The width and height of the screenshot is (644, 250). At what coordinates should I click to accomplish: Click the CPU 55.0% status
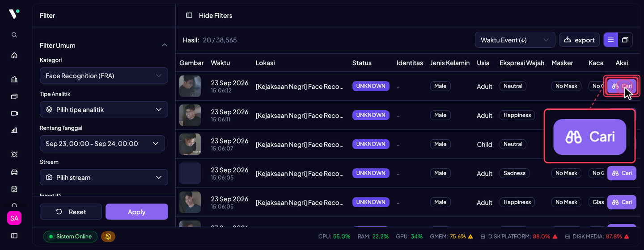[x=334, y=237]
